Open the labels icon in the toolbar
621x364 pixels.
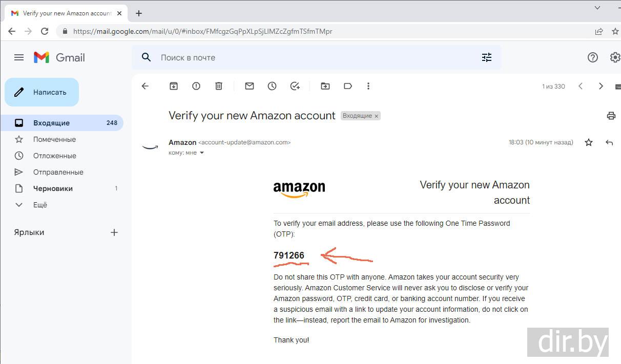(x=348, y=86)
